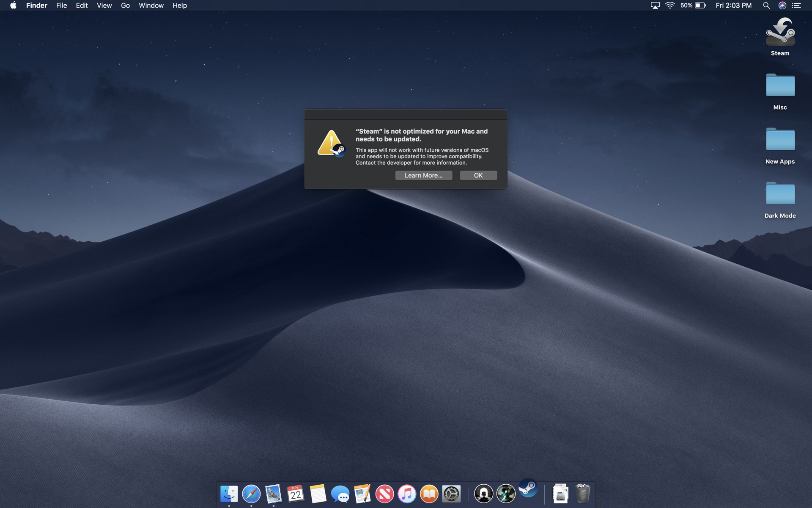The image size is (812, 508).
Task: Launch iTunes from the Dock
Action: [x=407, y=494]
